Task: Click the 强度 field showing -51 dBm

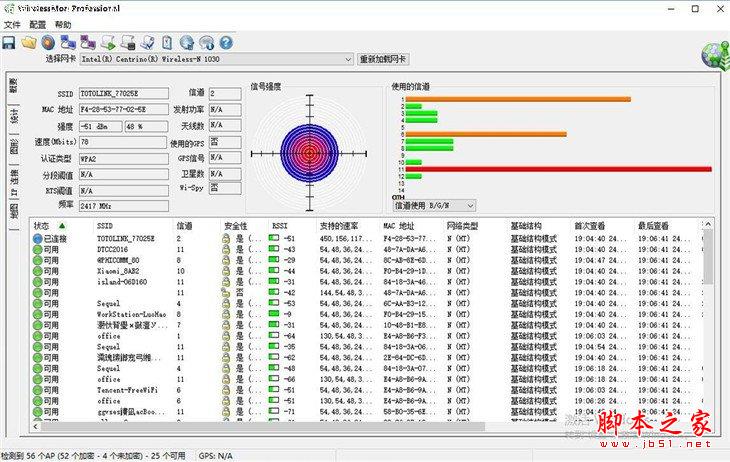Action: pos(101,126)
